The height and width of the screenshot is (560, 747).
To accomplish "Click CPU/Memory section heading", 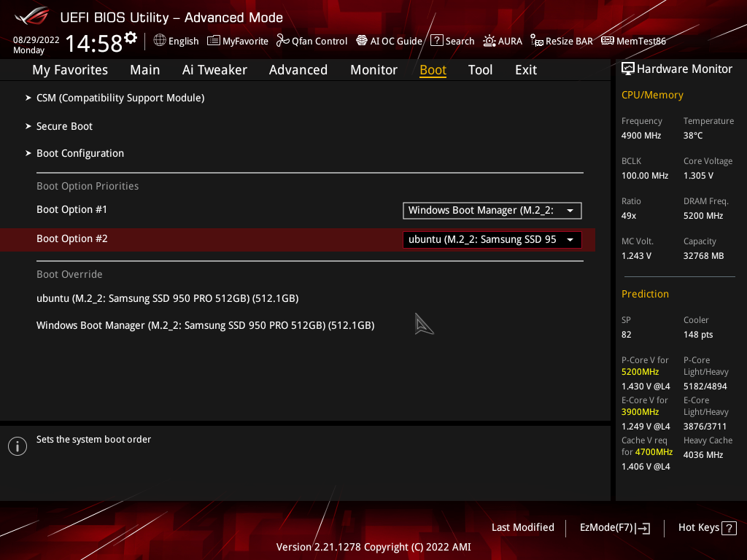I will point(652,96).
